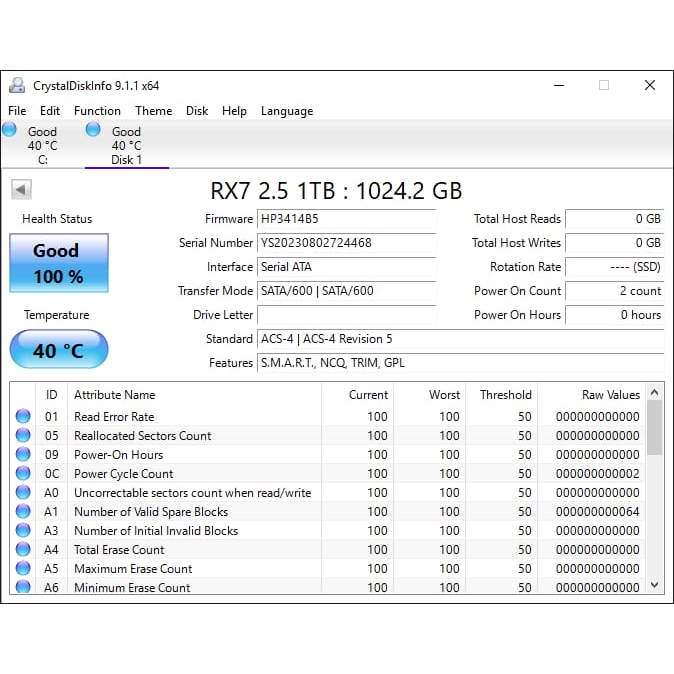Open the Disk menu
This screenshot has height=674, width=674.
(197, 111)
